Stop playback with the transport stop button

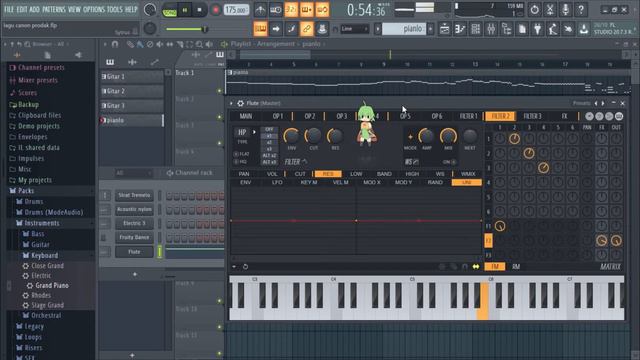(x=199, y=10)
